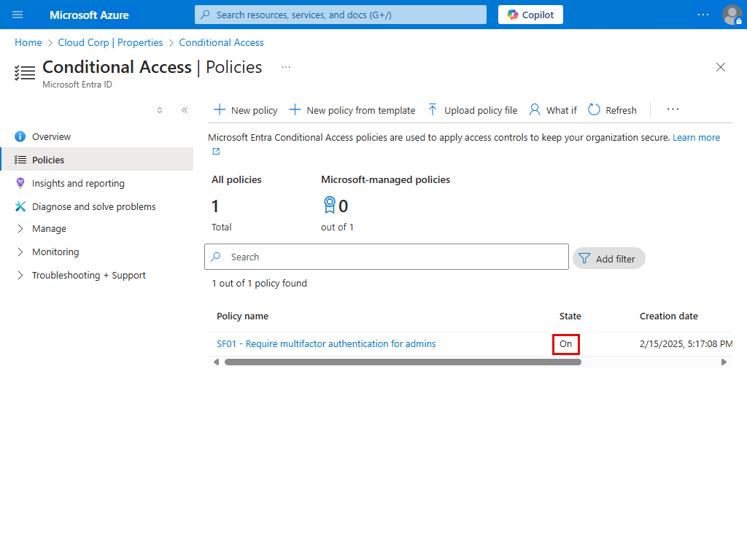Image resolution: width=747 pixels, height=560 pixels.
Task: Sort by the Creation date column header
Action: click(668, 316)
